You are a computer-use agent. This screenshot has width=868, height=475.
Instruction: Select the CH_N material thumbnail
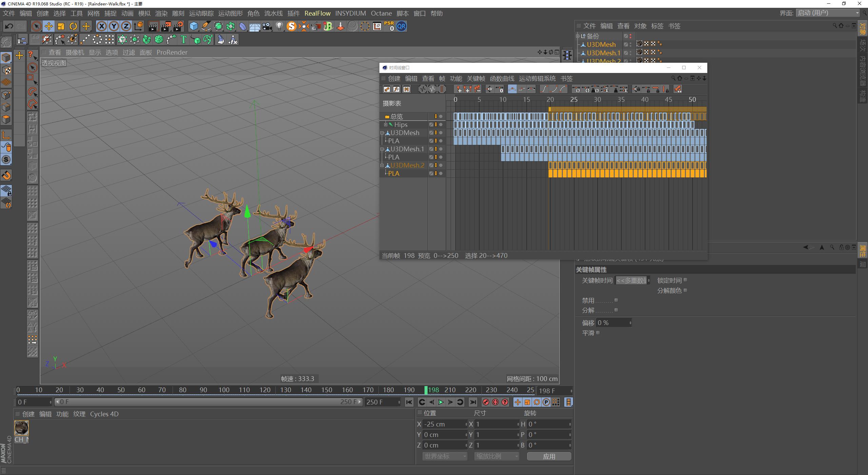click(21, 428)
